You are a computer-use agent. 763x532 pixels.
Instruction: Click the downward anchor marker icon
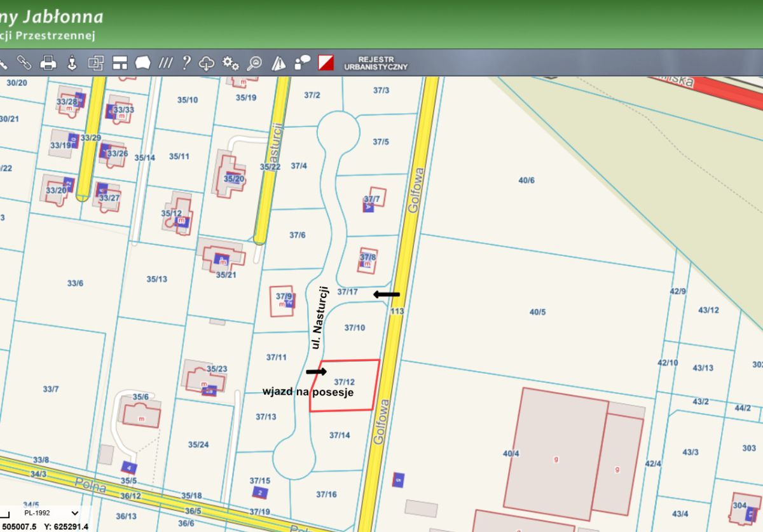(72, 62)
